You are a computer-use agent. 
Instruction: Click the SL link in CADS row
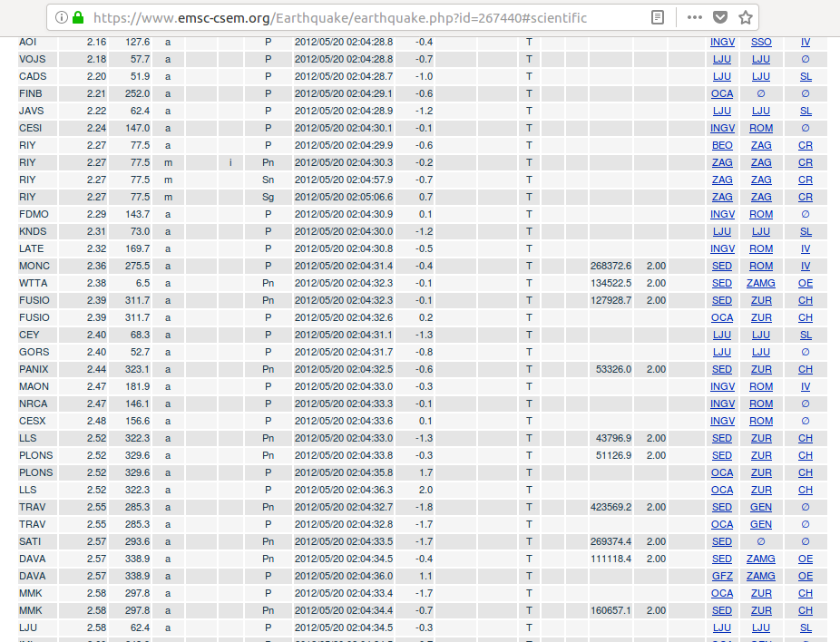click(806, 76)
